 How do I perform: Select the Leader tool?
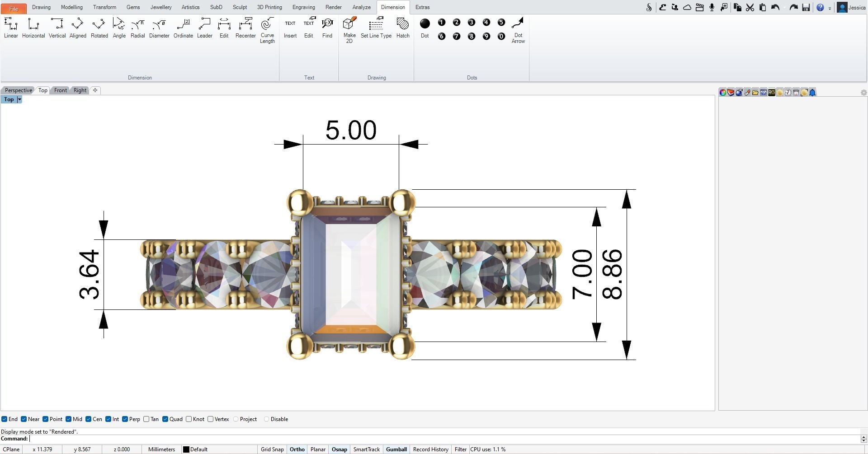point(204,28)
